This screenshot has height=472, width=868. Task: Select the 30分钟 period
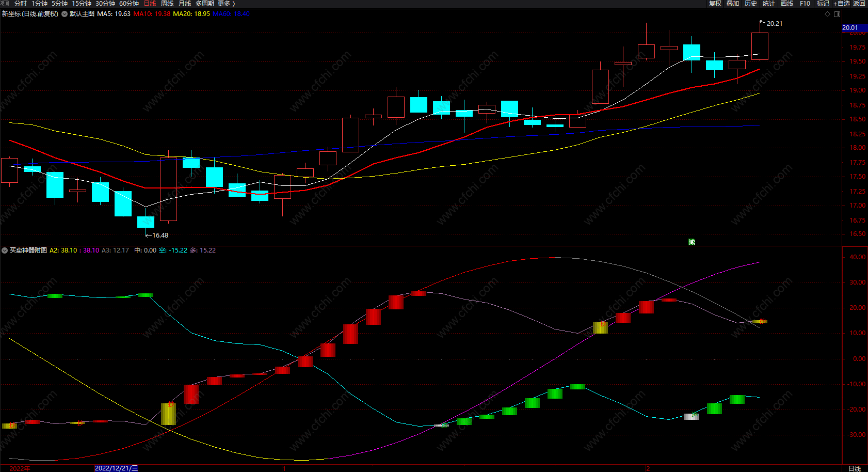105,4
